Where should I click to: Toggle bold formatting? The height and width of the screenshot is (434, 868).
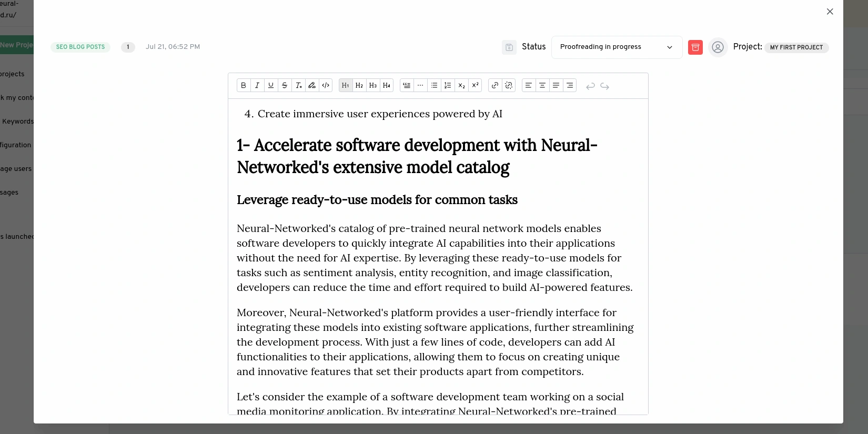244,85
